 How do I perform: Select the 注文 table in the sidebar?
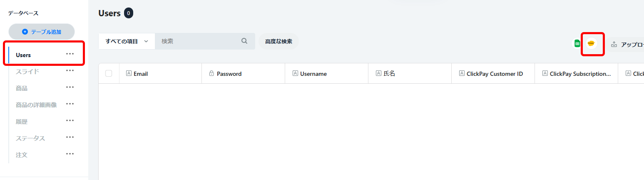(x=22, y=155)
